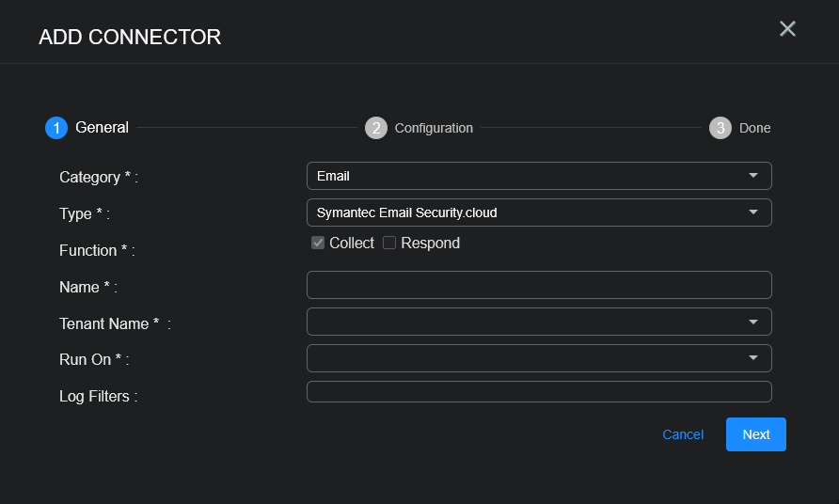The image size is (839, 504).
Task: Click the step 3 Done circle icon
Action: [x=720, y=128]
